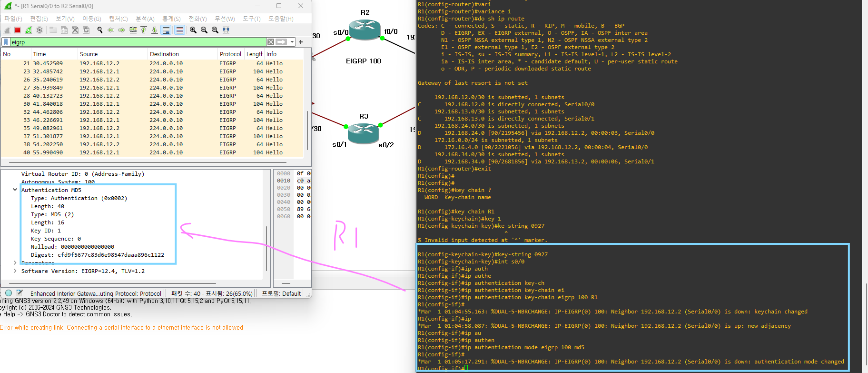Sort packets by the Source column
Image resolution: width=868 pixels, height=373 pixels.
(x=113, y=54)
